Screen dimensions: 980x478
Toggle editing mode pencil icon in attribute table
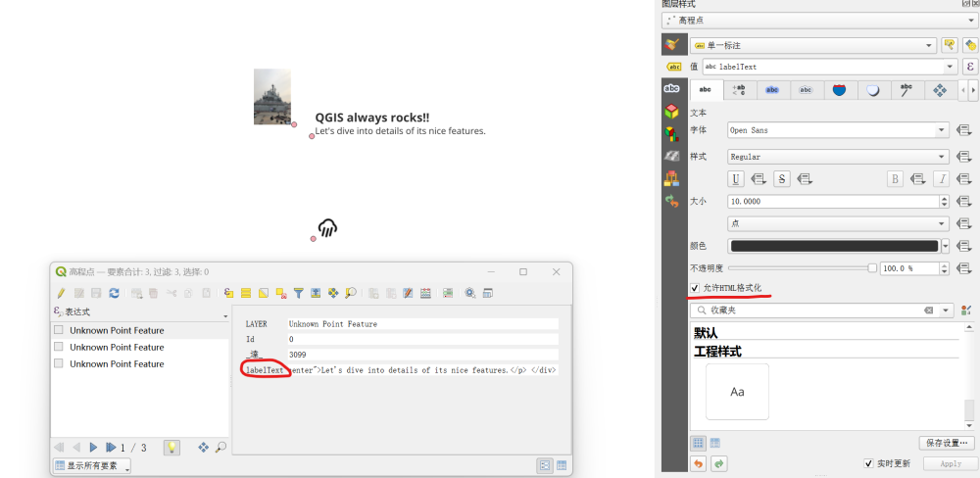tap(61, 293)
